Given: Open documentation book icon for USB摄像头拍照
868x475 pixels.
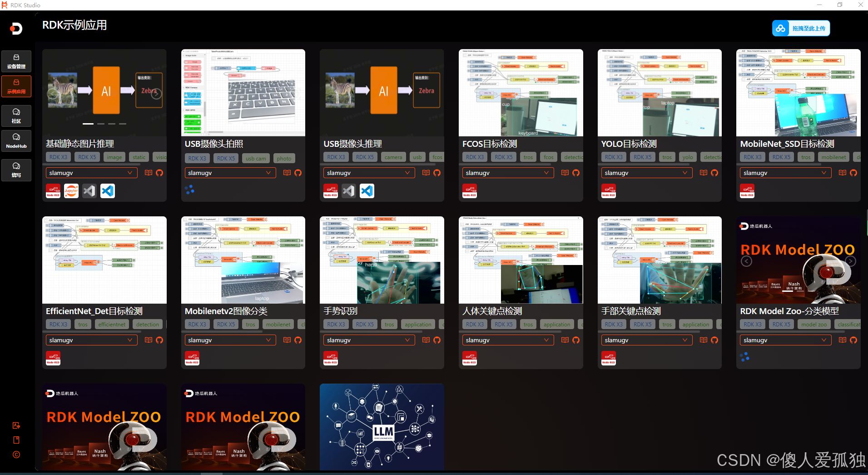Looking at the screenshot, I should pos(287,173).
